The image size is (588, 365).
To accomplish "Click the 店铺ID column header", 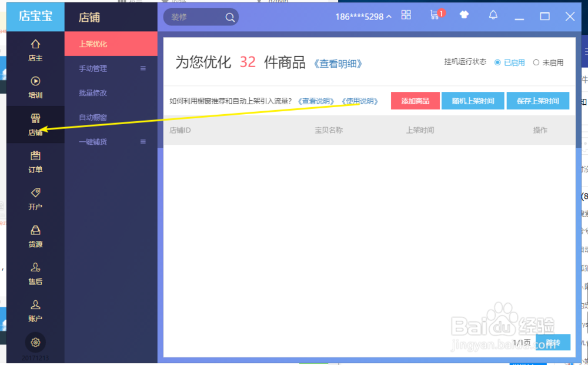I will coord(181,130).
